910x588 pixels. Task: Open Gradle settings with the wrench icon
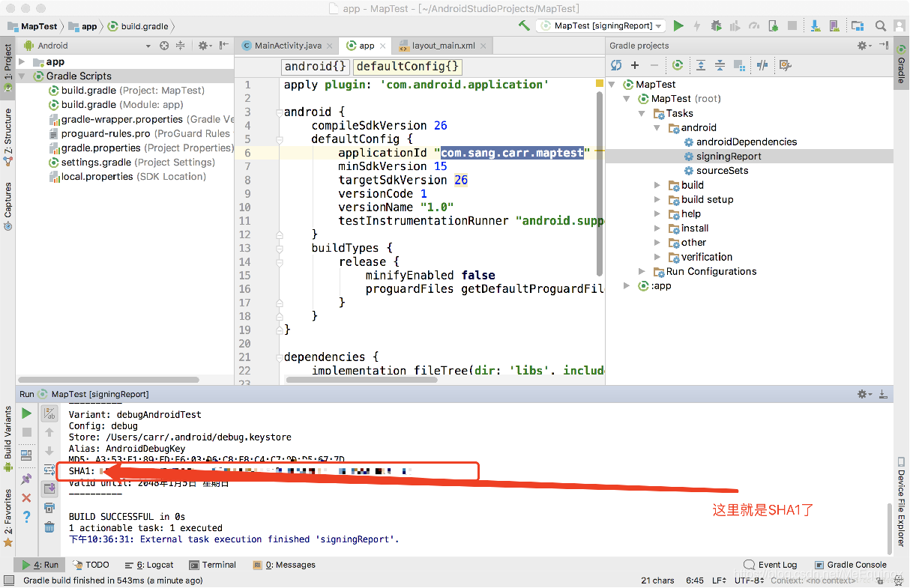[x=785, y=65]
